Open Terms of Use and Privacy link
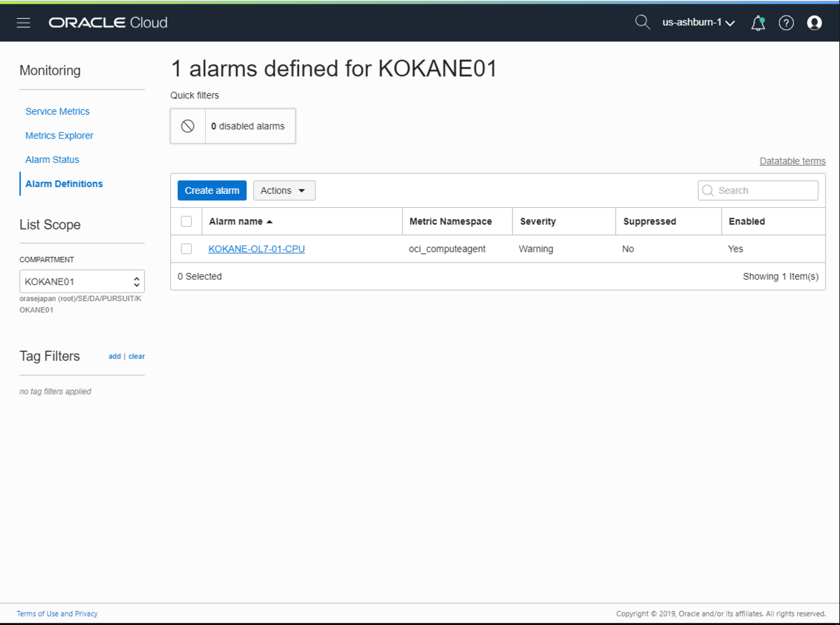Screen dimensions: 840x625 (x=57, y=614)
